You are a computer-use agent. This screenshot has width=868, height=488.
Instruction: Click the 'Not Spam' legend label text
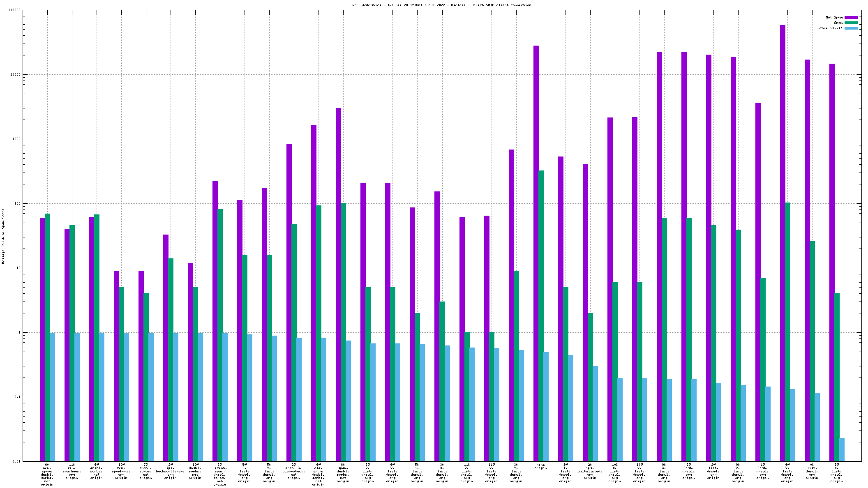(834, 17)
